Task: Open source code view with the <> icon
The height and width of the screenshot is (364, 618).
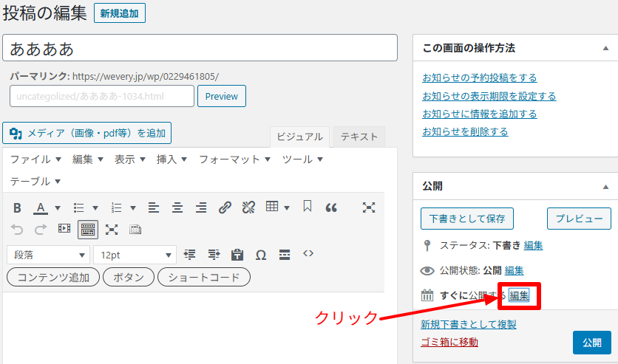Action: tap(308, 254)
